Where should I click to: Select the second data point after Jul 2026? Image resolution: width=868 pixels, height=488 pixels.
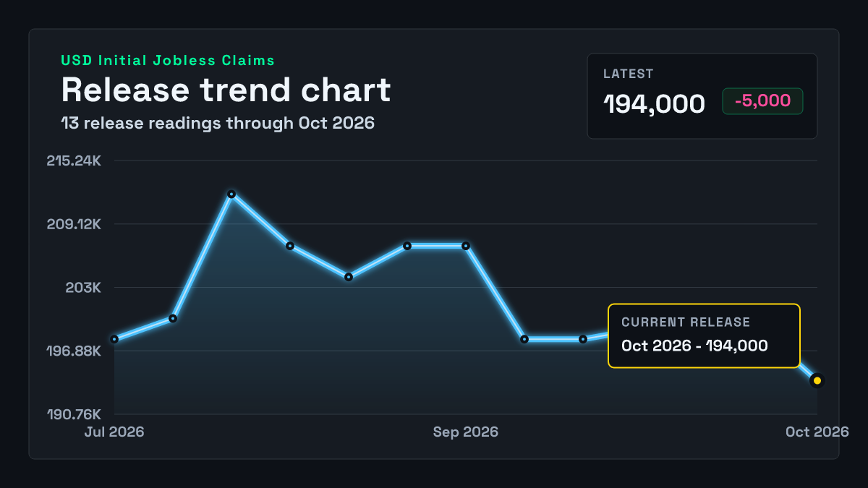coord(173,318)
